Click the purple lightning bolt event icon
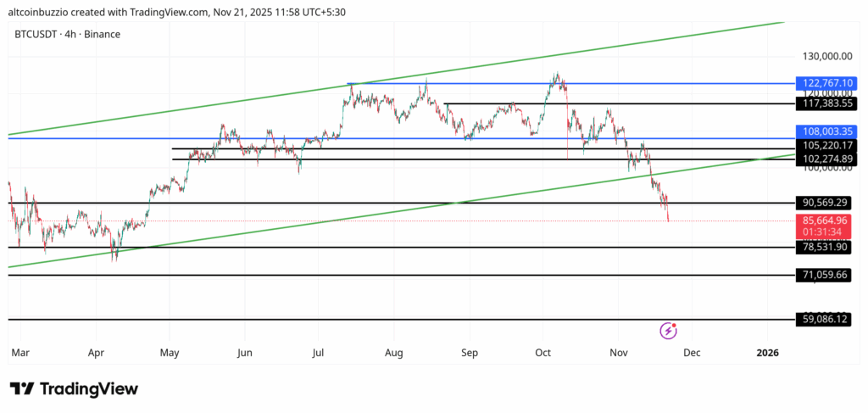 (668, 330)
